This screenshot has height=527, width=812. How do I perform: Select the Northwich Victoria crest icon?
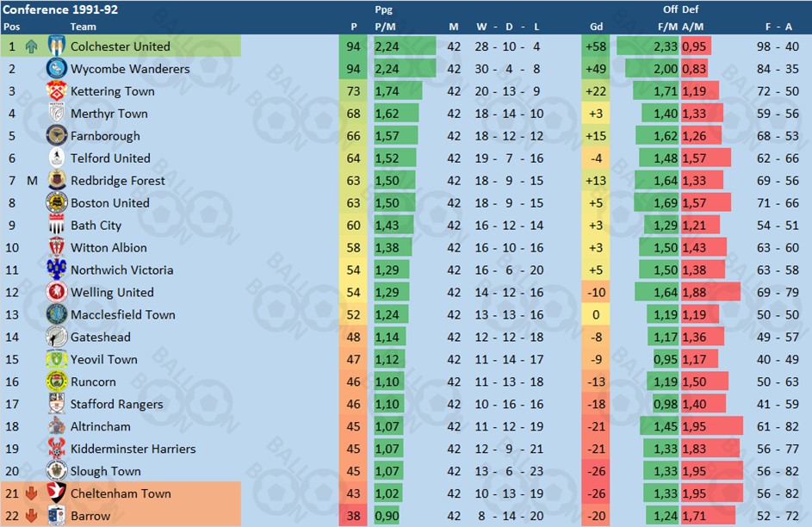(x=57, y=270)
